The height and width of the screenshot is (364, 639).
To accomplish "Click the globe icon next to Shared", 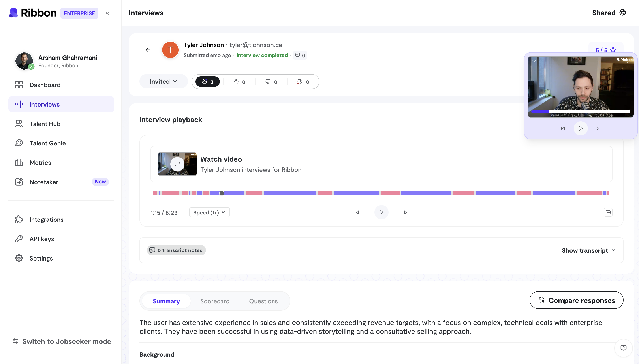I will click(622, 13).
